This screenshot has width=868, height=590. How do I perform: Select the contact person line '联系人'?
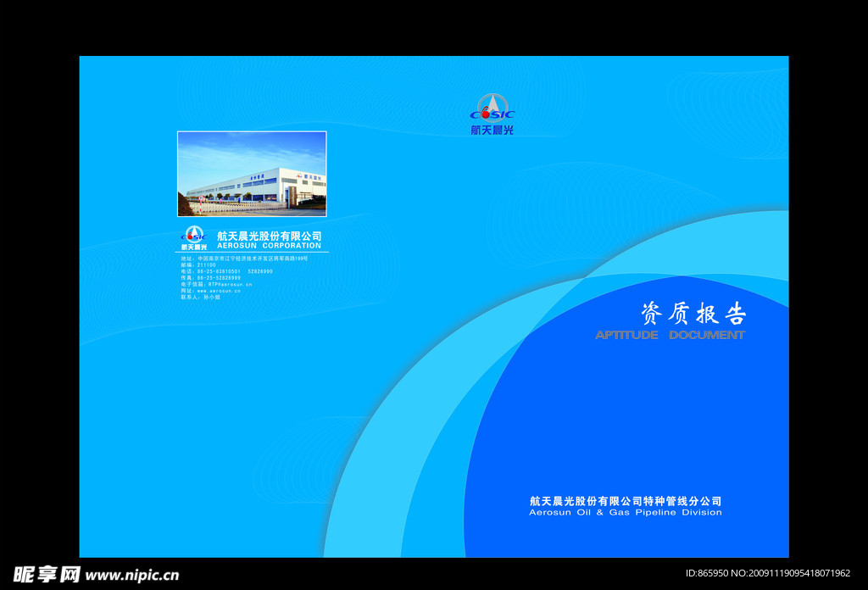pyautogui.click(x=200, y=298)
